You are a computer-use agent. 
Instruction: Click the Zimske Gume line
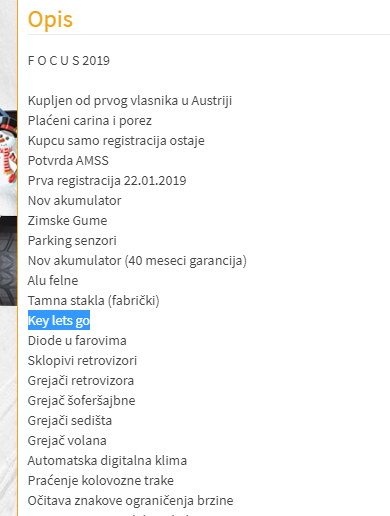coord(68,221)
